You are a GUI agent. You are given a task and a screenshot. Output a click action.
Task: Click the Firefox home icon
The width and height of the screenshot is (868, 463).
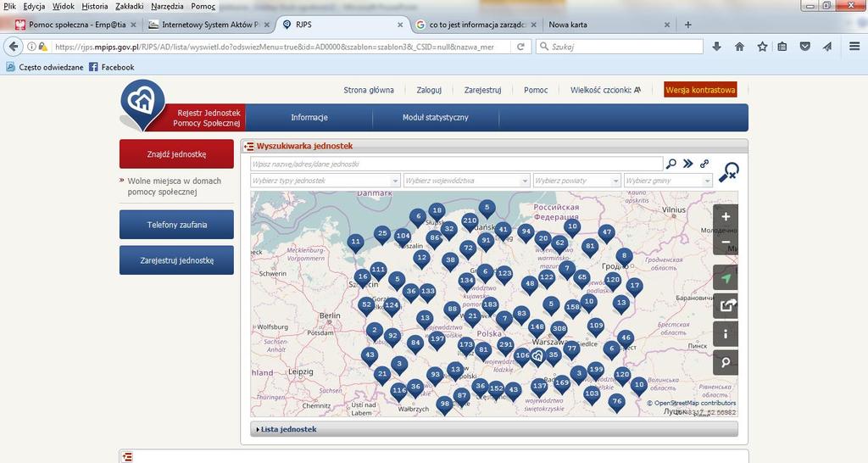[x=739, y=47]
